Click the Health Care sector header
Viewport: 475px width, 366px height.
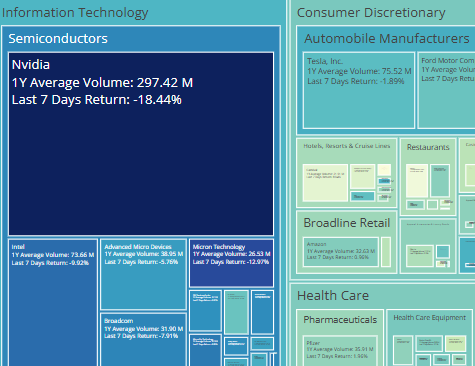tap(333, 296)
